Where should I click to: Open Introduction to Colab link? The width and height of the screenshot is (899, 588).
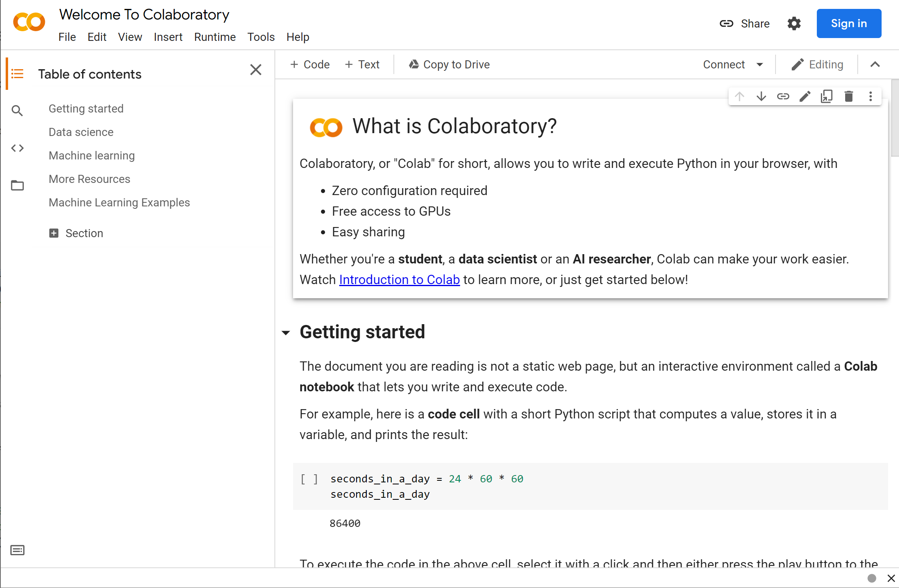tap(400, 280)
